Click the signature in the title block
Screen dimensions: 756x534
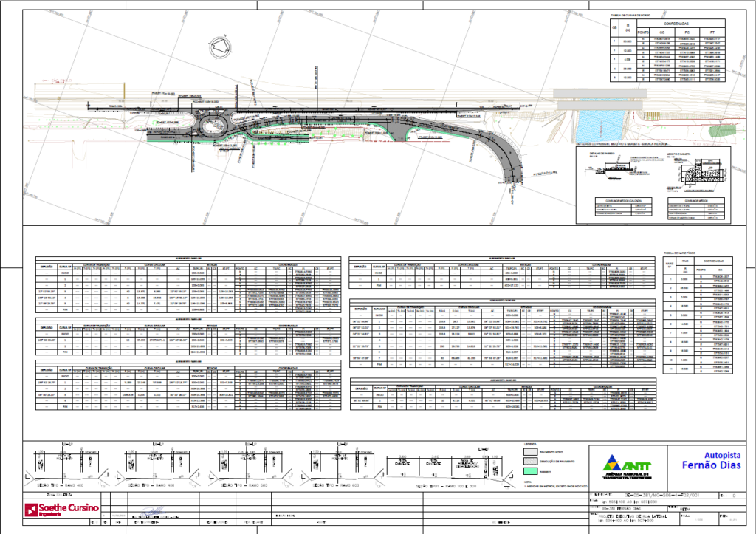[154, 512]
